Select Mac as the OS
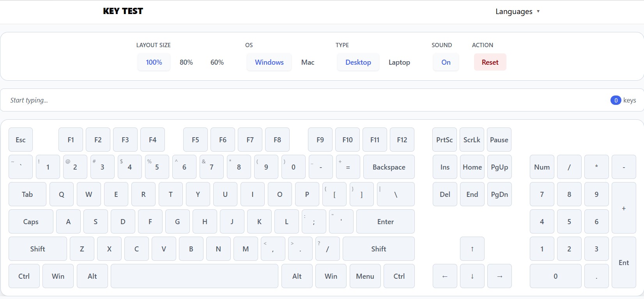 [x=308, y=62]
